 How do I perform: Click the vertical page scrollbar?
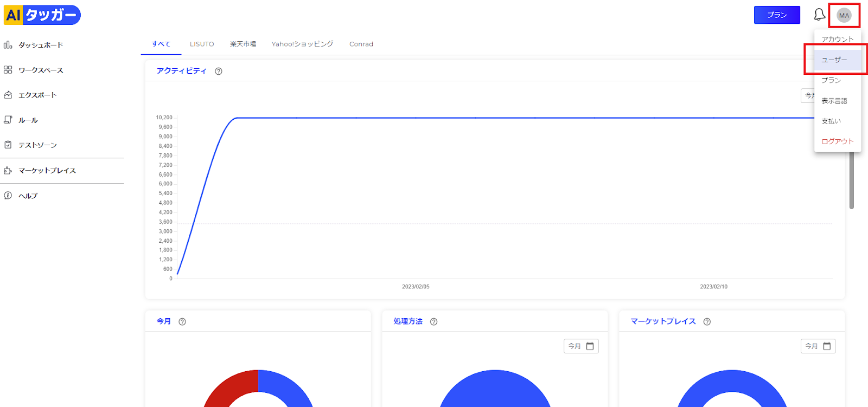pos(852,180)
